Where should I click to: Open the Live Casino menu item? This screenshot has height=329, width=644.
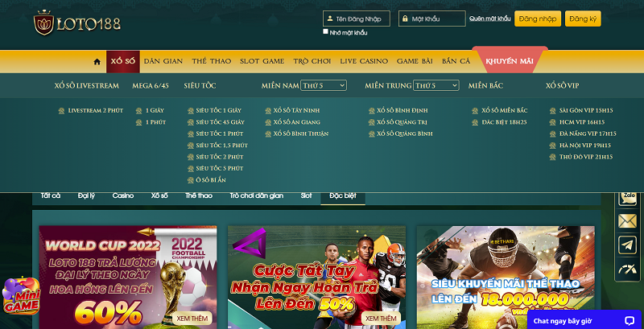pyautogui.click(x=364, y=61)
